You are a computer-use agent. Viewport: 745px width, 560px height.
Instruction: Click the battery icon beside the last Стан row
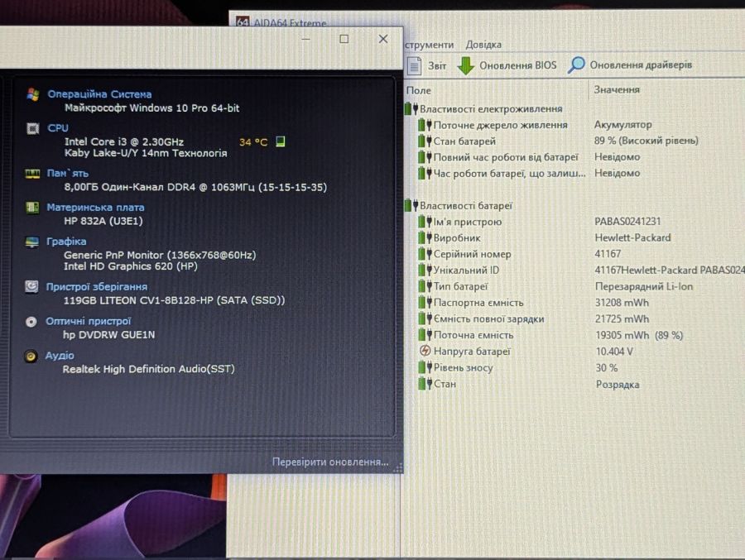tap(425, 384)
